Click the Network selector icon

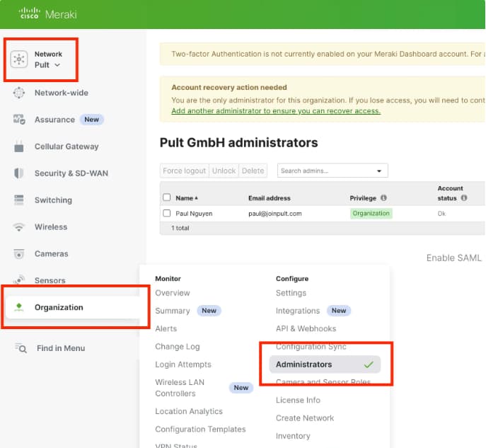click(x=19, y=59)
